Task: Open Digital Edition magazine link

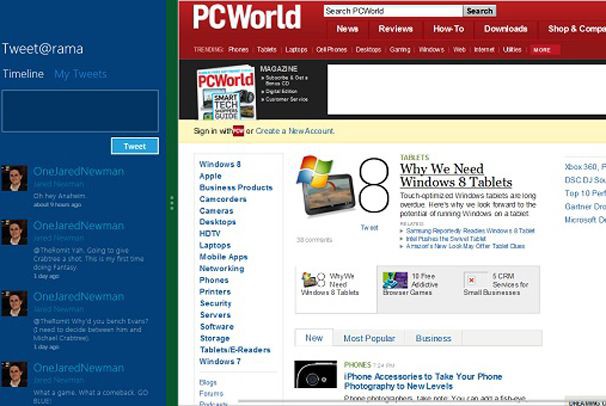Action: tap(281, 91)
